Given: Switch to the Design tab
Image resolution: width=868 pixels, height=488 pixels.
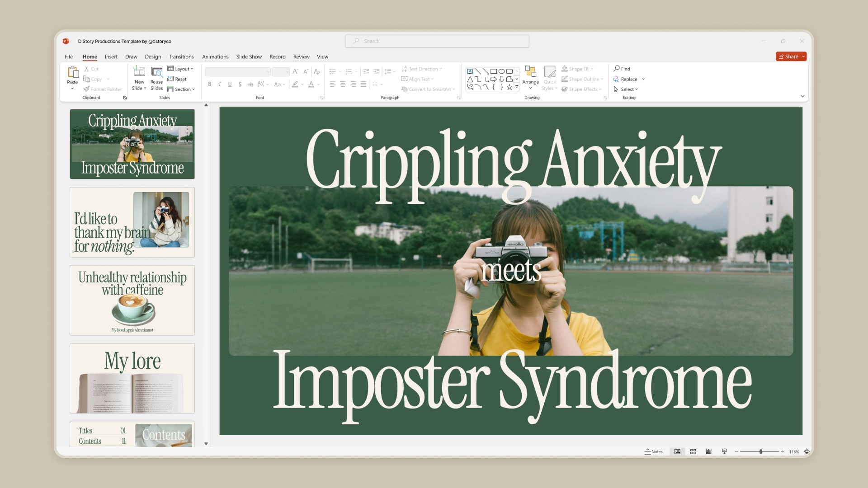Looking at the screenshot, I should coord(153,56).
